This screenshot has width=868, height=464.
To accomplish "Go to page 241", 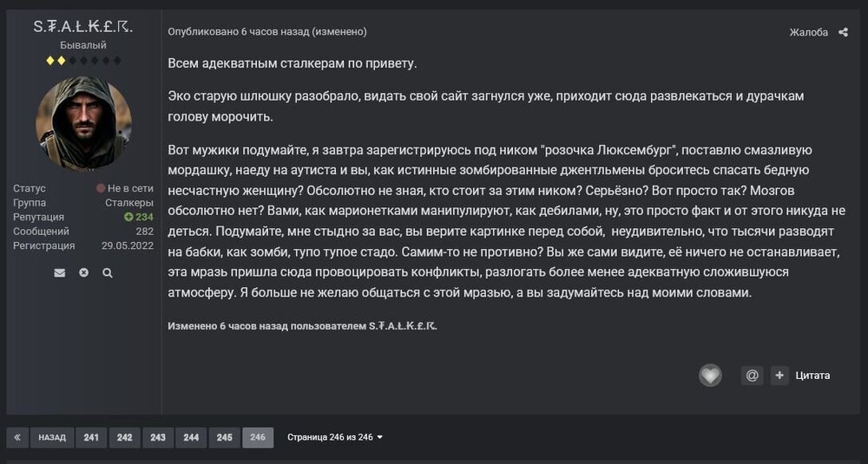I will [91, 437].
